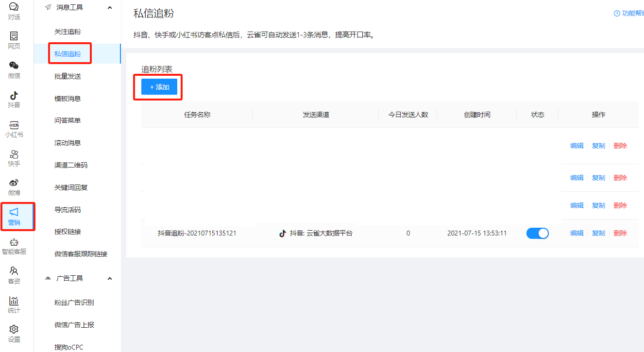Collapse the 广告工具 section
This screenshot has height=352, width=644.
110,278
